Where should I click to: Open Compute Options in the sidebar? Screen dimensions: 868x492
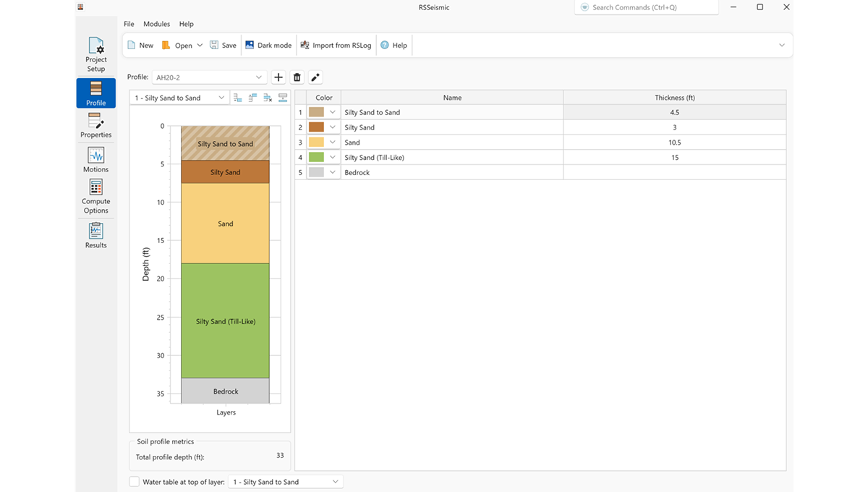pos(95,196)
